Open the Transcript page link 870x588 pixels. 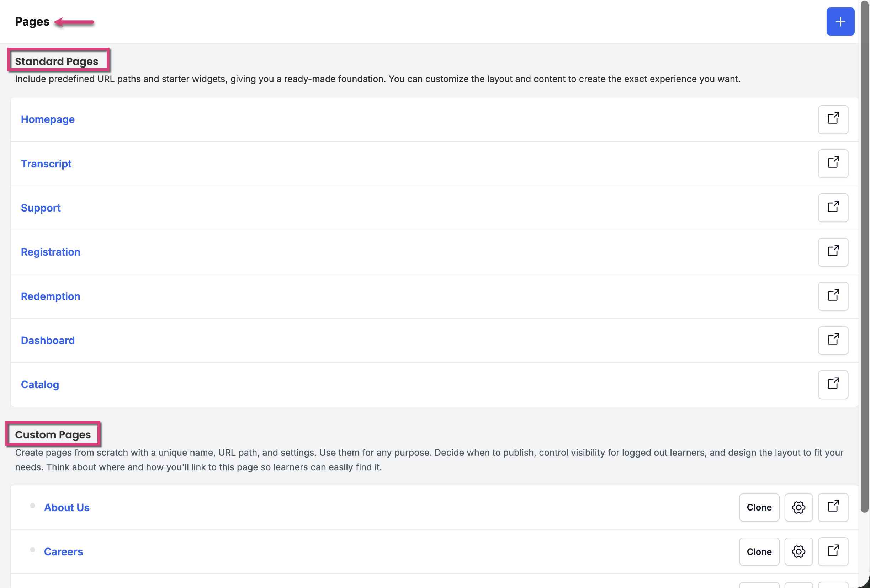click(46, 164)
